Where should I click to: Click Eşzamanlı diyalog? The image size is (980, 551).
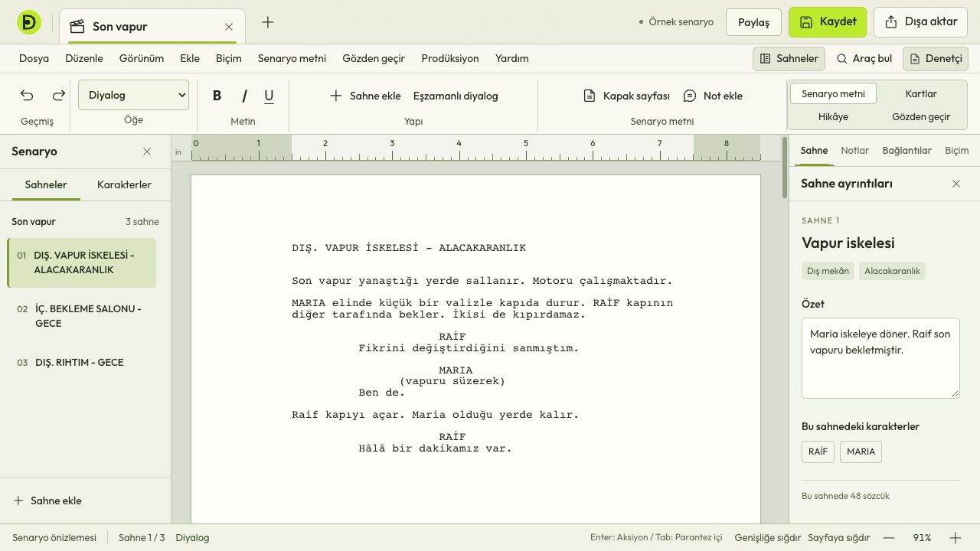456,96
